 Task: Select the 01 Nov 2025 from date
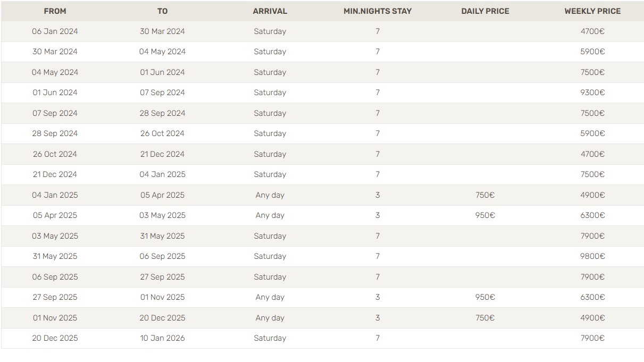click(55, 318)
